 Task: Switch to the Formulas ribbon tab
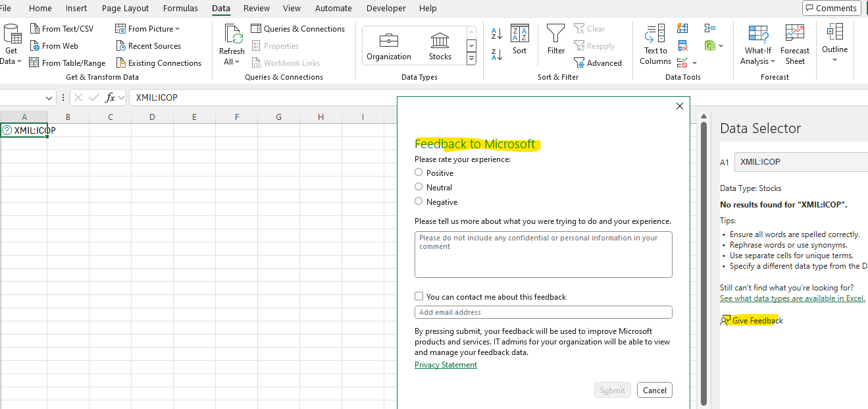tap(180, 8)
